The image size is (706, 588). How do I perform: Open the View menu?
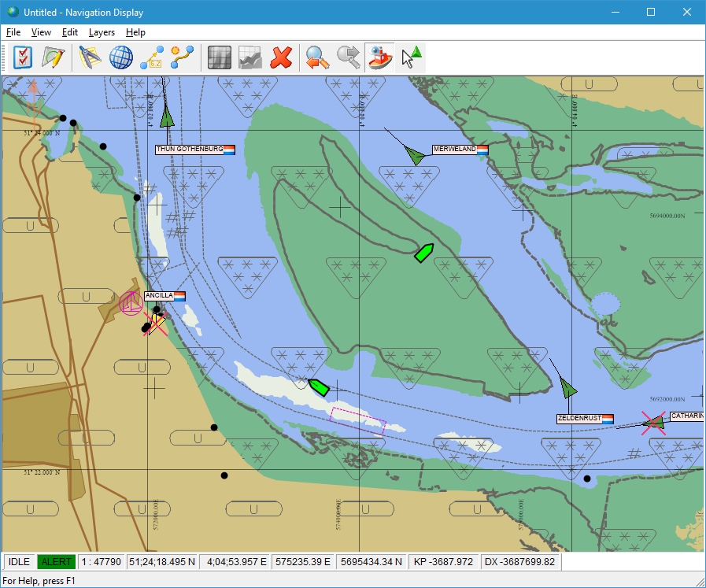pos(41,32)
